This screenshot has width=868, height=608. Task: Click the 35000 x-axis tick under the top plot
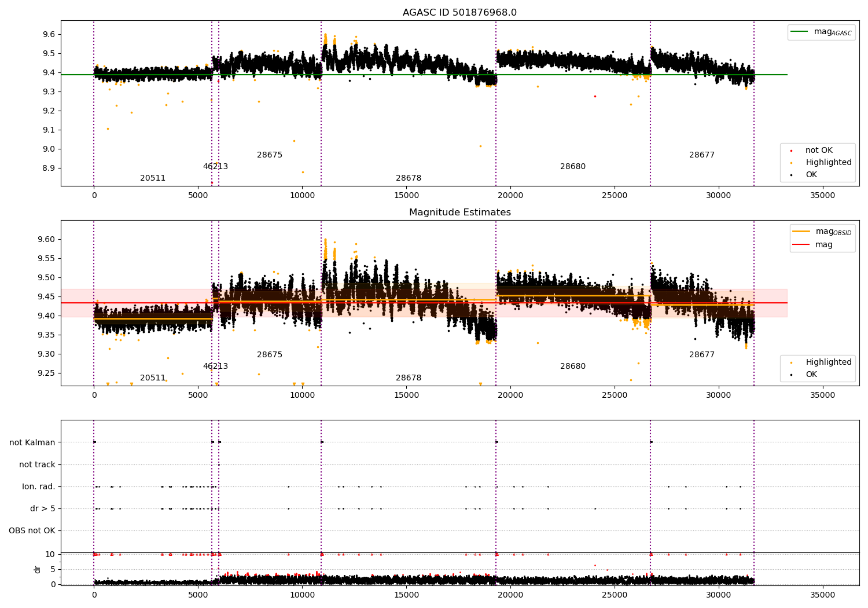point(822,196)
